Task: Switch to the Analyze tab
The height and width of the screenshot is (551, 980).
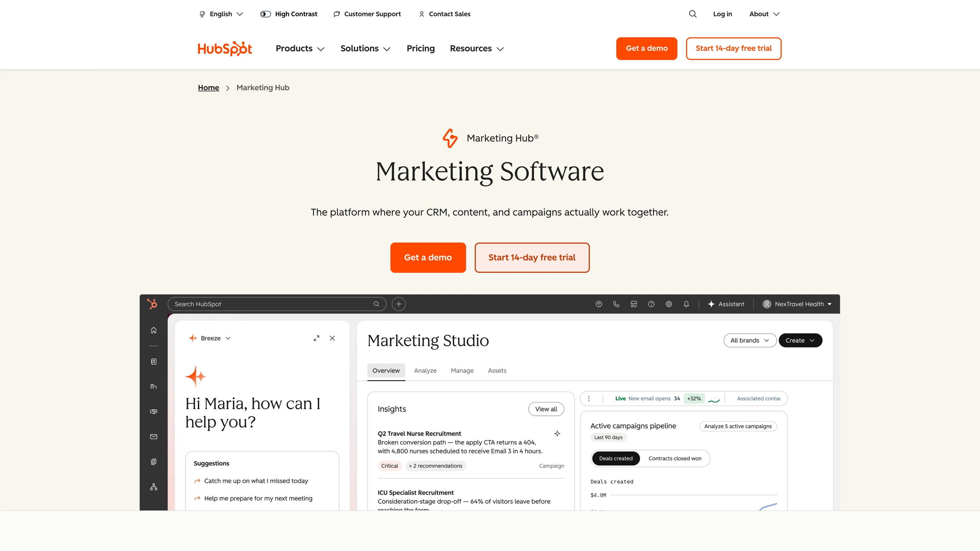Action: (x=425, y=370)
